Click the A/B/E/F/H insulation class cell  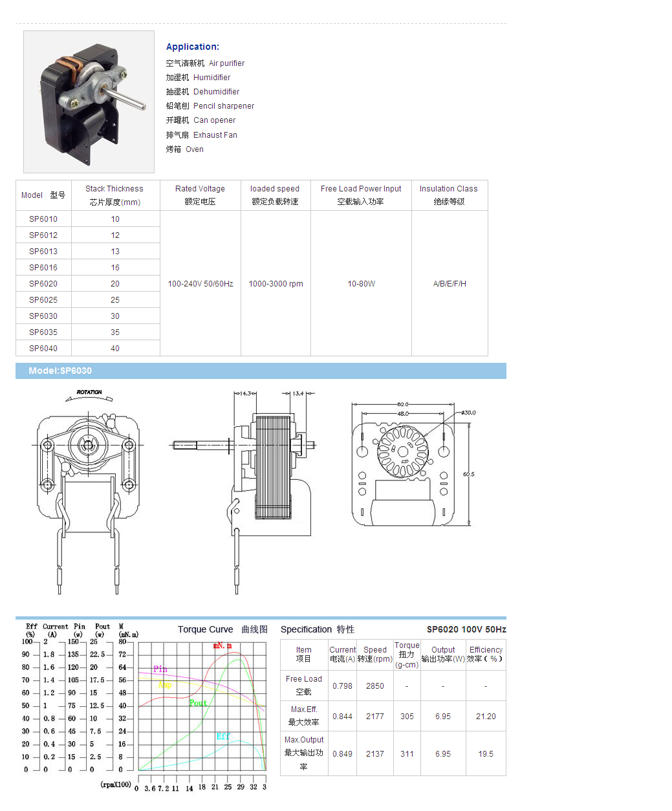(450, 284)
